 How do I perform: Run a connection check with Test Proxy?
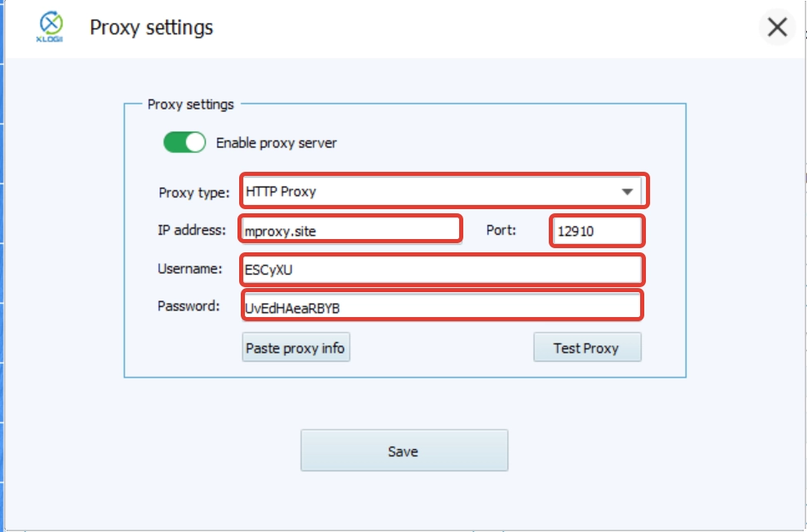pyautogui.click(x=587, y=347)
